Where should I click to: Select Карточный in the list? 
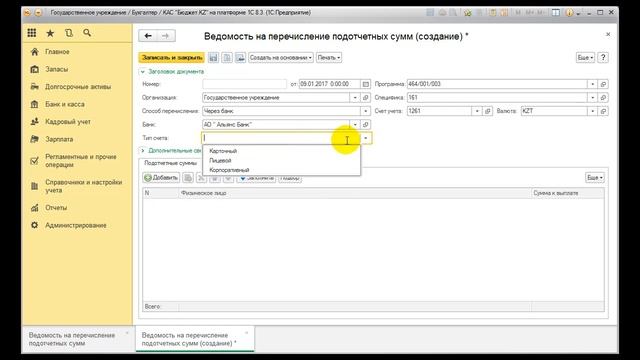tap(282, 151)
